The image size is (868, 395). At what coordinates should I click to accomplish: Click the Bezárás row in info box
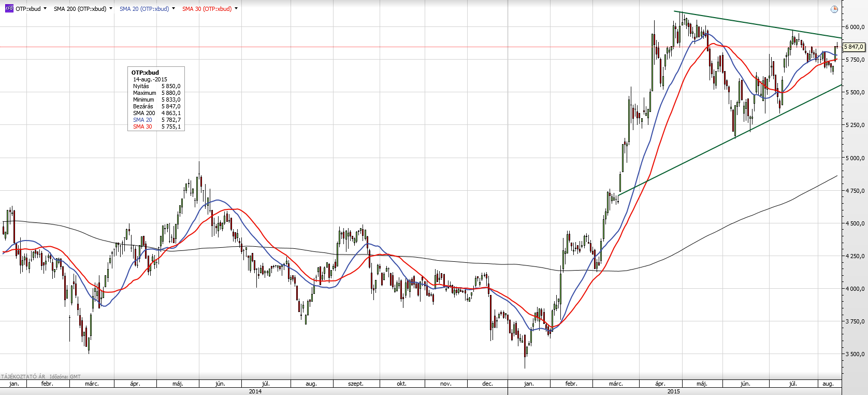click(156, 106)
